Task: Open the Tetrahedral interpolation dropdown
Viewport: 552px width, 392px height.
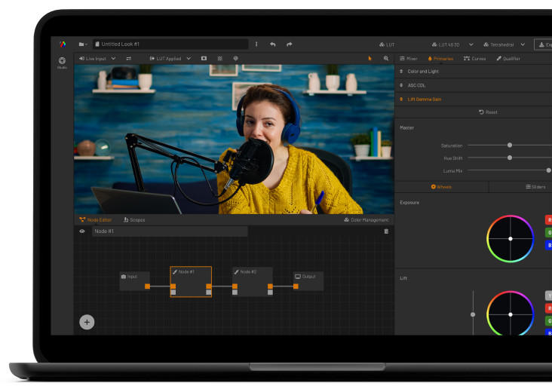Action: coord(504,44)
